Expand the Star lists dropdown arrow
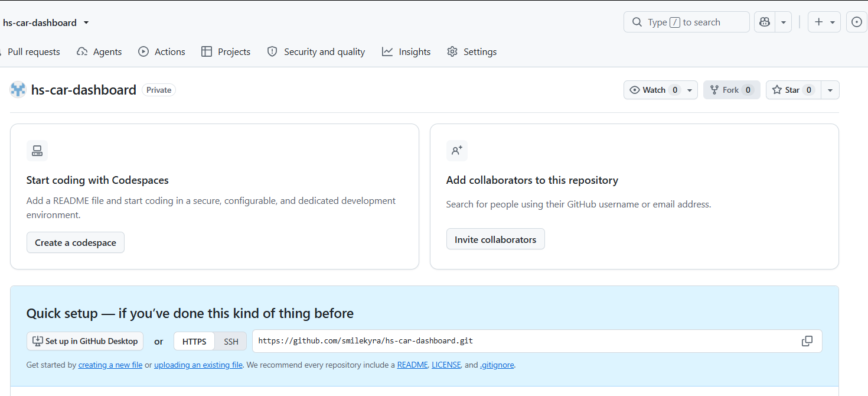Viewport: 868px width, 396px height. [x=830, y=90]
